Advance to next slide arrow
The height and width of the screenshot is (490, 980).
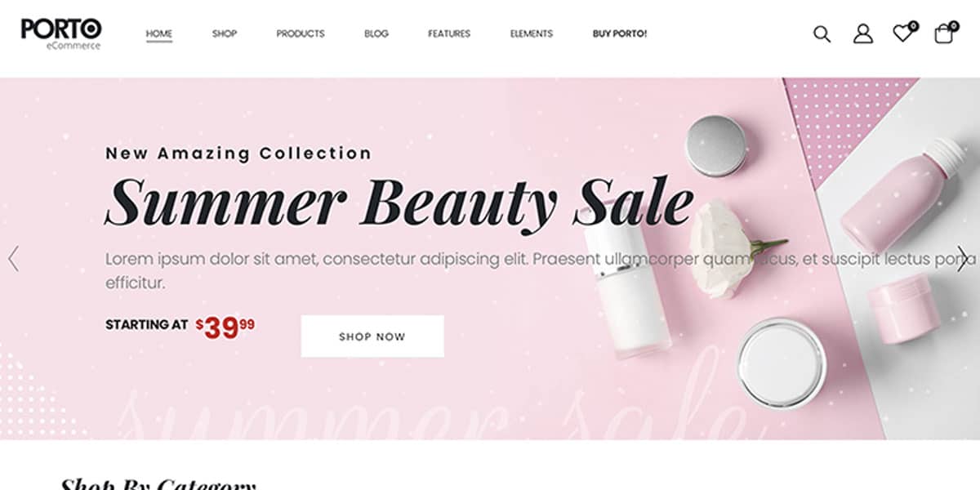[x=964, y=259]
